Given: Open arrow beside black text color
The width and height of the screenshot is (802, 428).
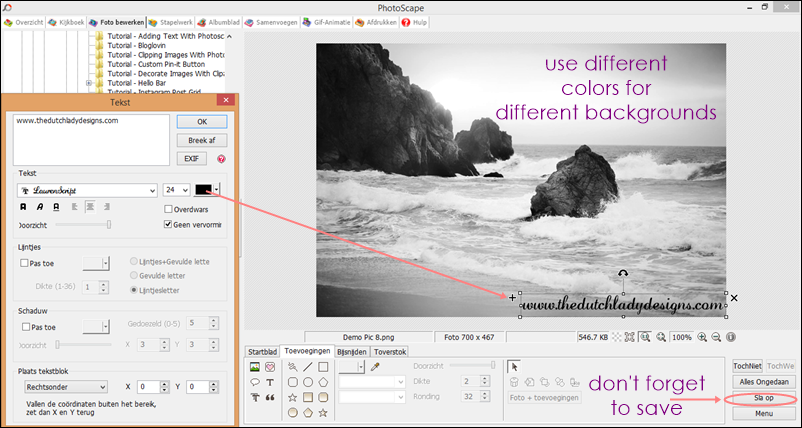Looking at the screenshot, I should coord(217,189).
